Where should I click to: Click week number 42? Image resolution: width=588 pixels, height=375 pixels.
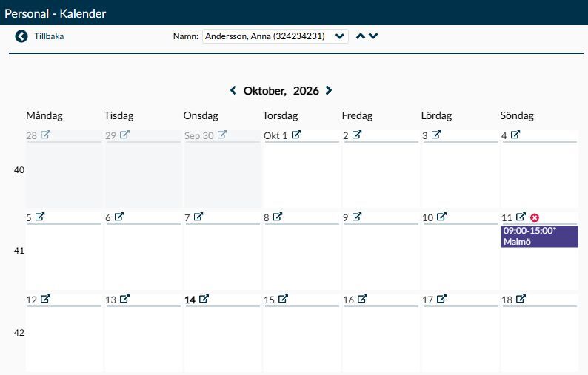pyautogui.click(x=19, y=333)
